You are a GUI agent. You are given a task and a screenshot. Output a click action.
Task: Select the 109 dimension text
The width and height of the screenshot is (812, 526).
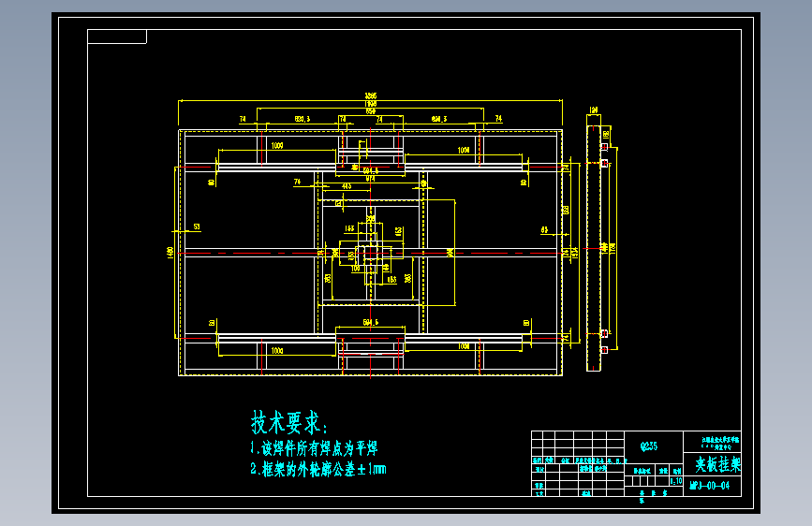(355, 269)
